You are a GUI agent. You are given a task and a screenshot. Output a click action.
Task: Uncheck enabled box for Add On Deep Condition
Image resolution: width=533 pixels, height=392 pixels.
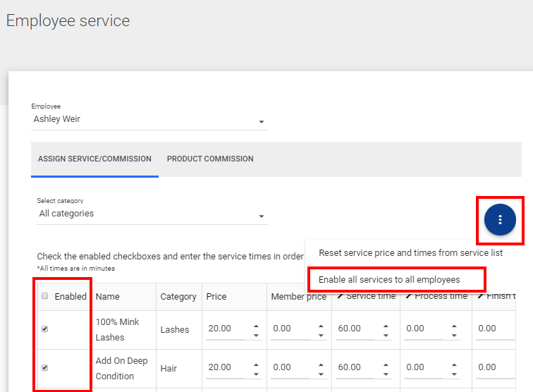point(45,367)
